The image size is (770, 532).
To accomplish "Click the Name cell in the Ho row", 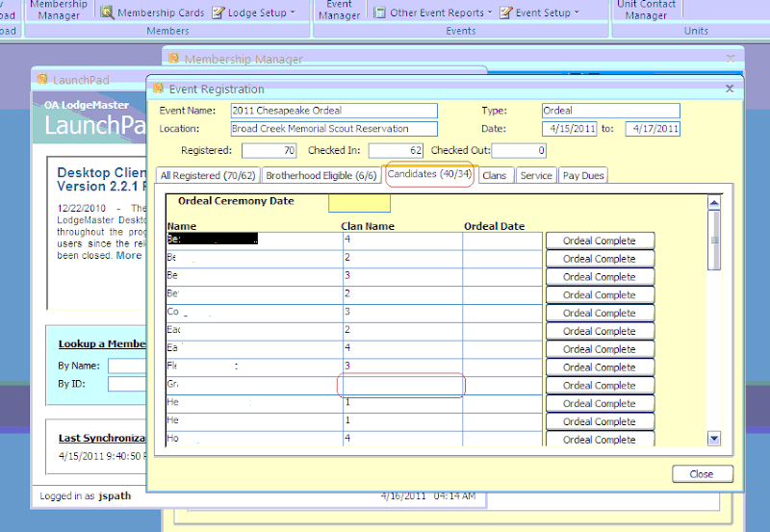I will coord(254,439).
